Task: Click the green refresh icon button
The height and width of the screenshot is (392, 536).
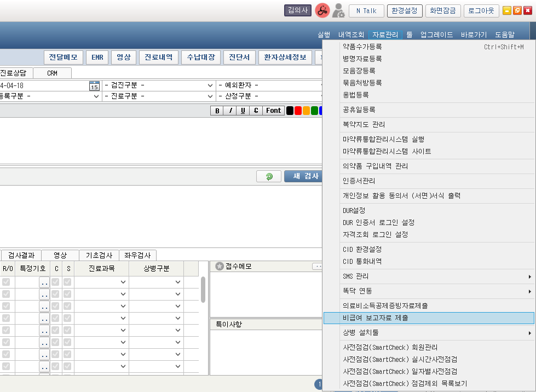Action: [269, 176]
